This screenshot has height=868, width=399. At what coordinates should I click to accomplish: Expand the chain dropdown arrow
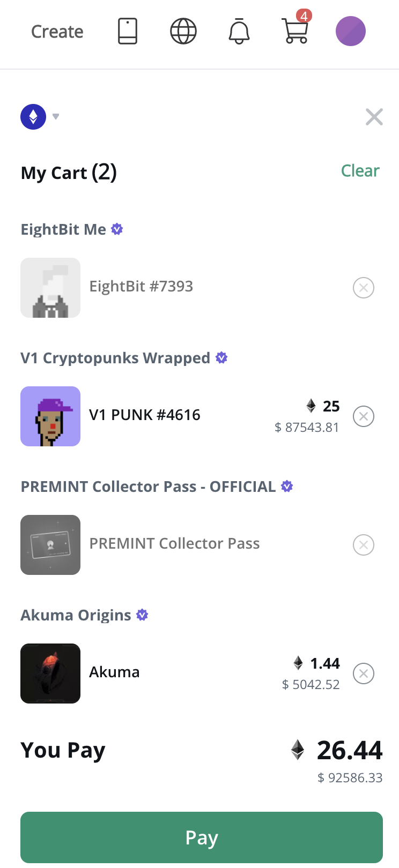point(56,117)
